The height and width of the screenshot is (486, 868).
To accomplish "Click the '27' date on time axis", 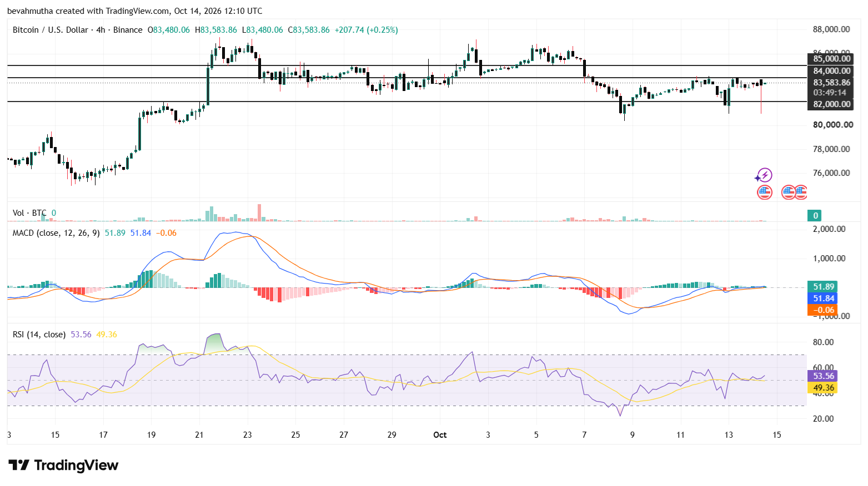I will (344, 435).
